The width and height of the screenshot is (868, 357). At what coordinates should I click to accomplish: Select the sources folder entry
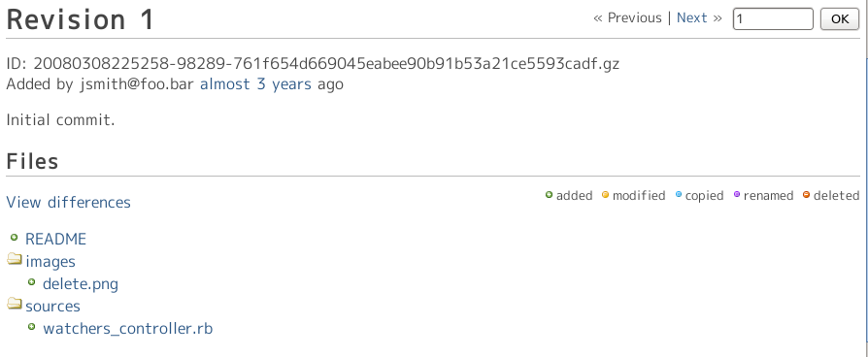52,307
